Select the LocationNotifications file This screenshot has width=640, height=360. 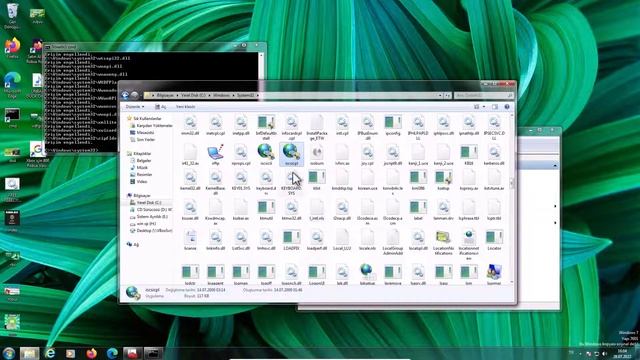(443, 242)
